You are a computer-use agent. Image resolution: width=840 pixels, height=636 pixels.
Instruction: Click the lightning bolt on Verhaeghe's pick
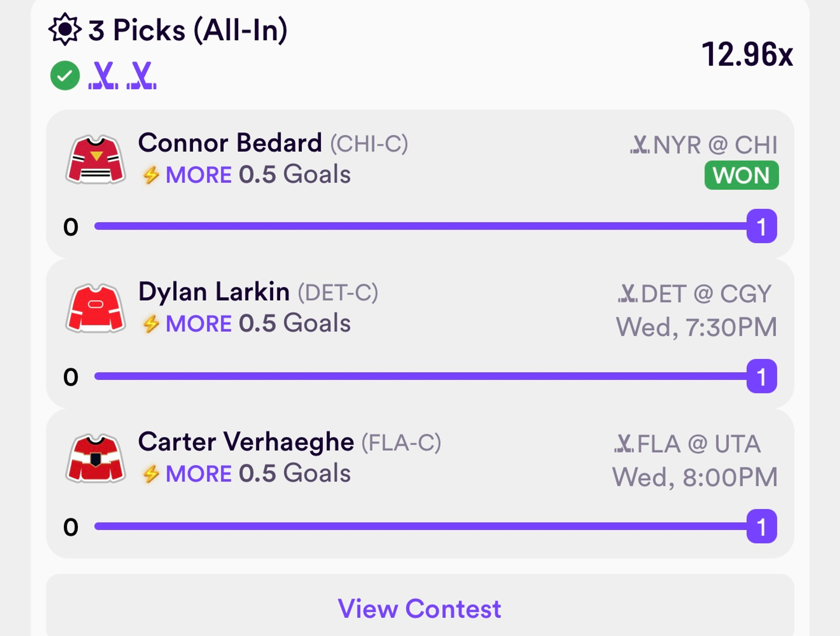[x=151, y=474]
